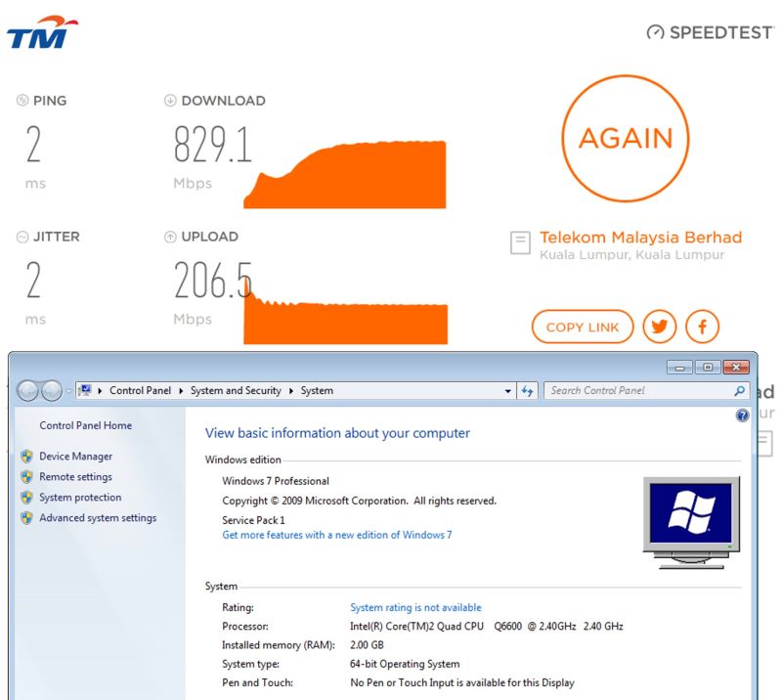
Task: Open Device Manager
Action: point(76,456)
